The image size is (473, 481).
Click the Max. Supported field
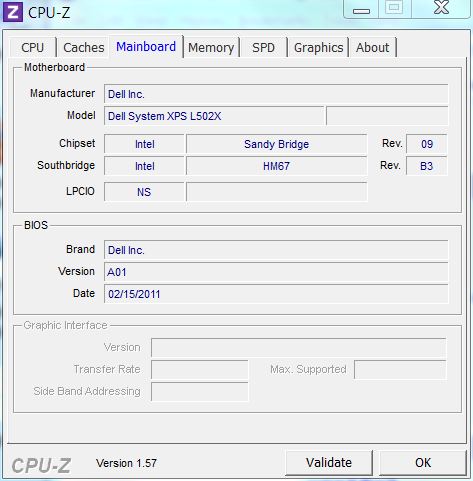pyautogui.click(x=400, y=369)
